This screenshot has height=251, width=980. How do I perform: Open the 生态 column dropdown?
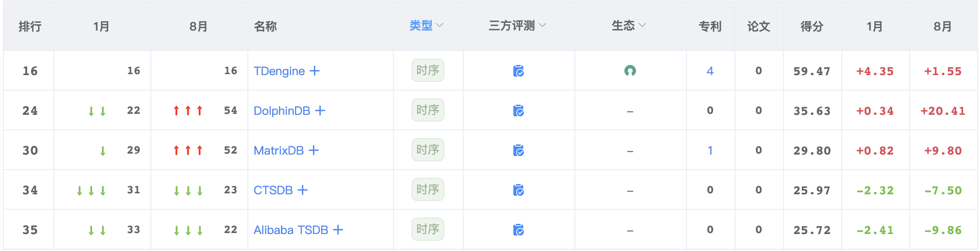point(629,26)
